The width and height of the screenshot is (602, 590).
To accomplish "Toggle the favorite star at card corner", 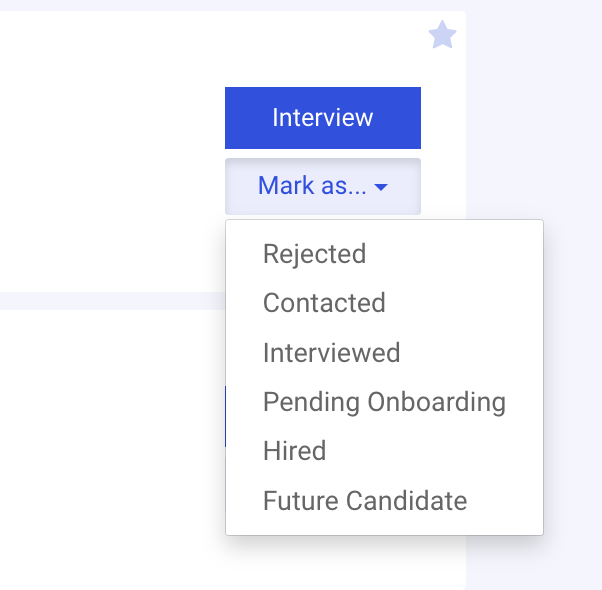I will pos(442,36).
